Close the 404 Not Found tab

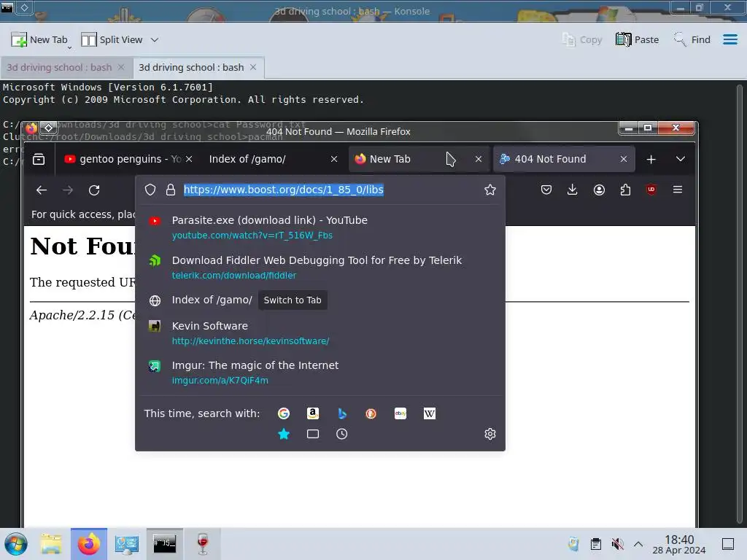624,159
